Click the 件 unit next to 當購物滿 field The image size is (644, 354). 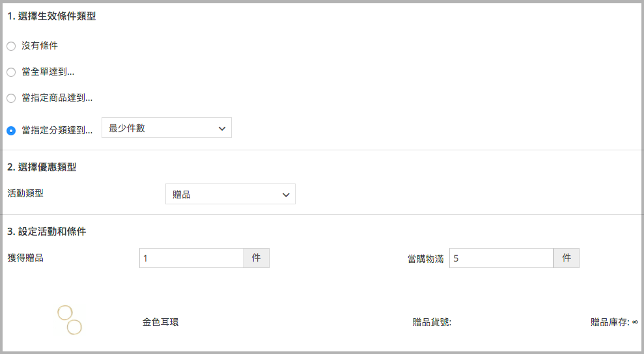click(x=567, y=258)
